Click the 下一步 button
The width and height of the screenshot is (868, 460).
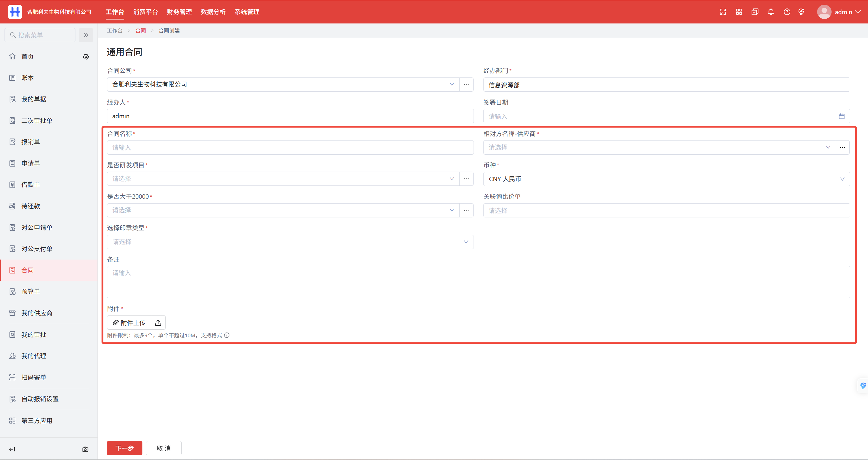[124, 448]
